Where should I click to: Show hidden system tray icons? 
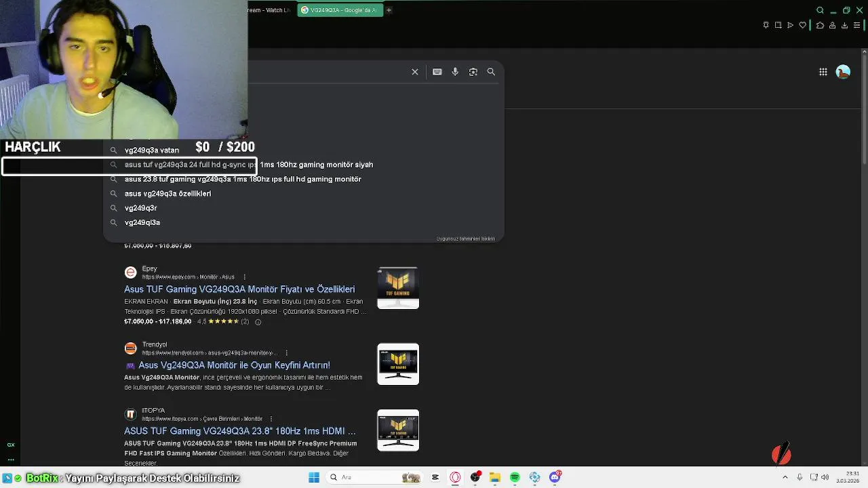785,477
